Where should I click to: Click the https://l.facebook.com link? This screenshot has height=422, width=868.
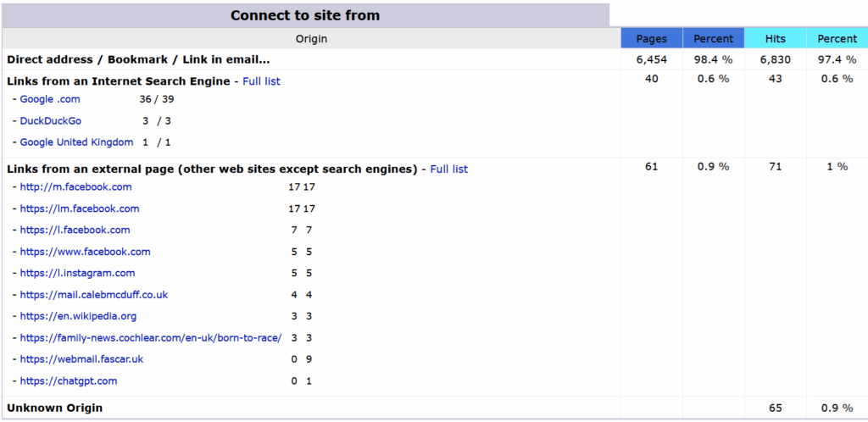point(75,230)
